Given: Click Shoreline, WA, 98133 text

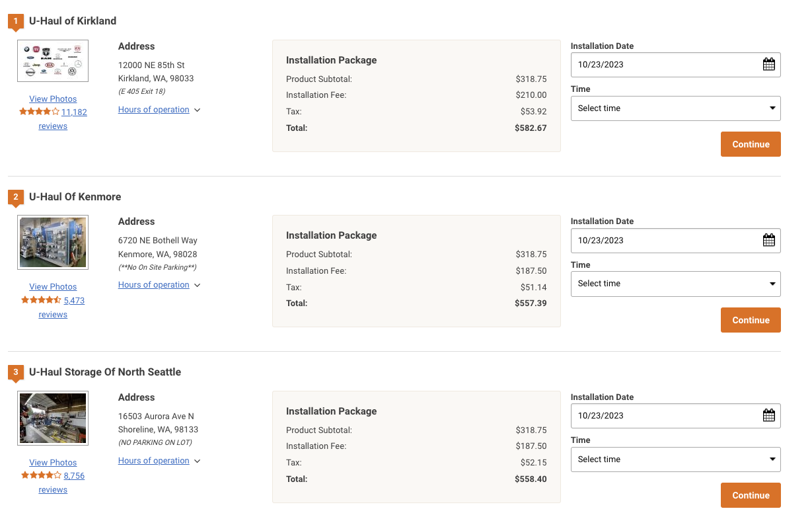Looking at the screenshot, I should [x=158, y=430].
